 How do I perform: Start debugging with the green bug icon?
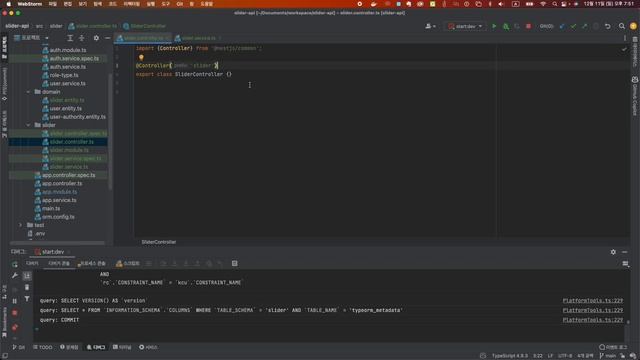click(506, 26)
